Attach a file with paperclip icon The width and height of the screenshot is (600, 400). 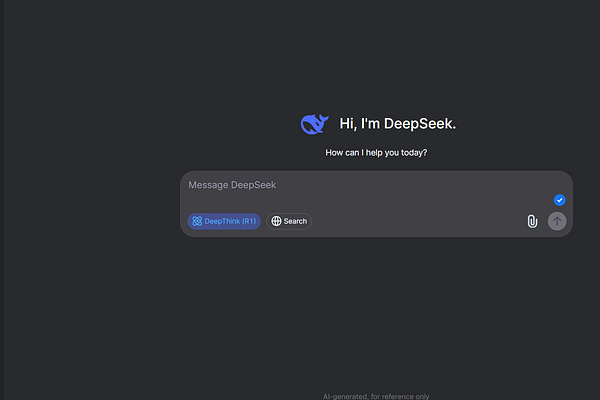click(x=532, y=221)
